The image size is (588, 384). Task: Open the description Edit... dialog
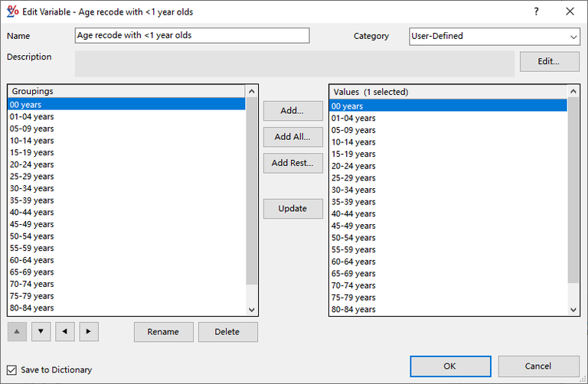click(x=549, y=62)
